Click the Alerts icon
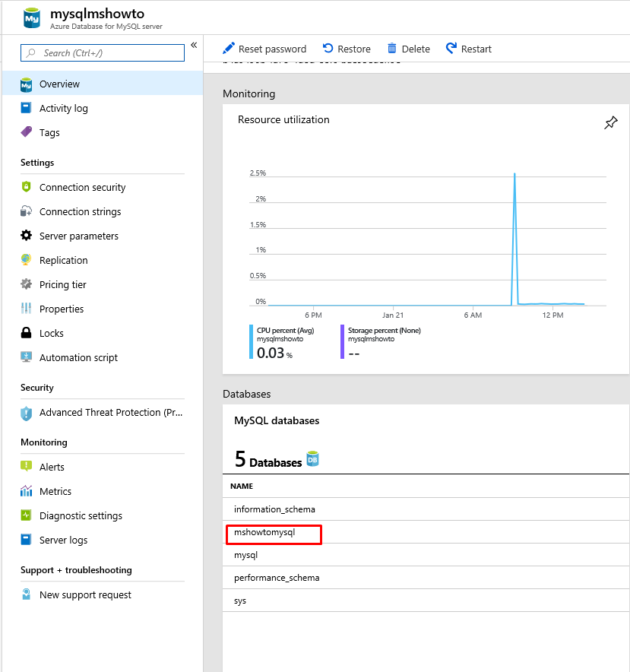 coord(26,466)
